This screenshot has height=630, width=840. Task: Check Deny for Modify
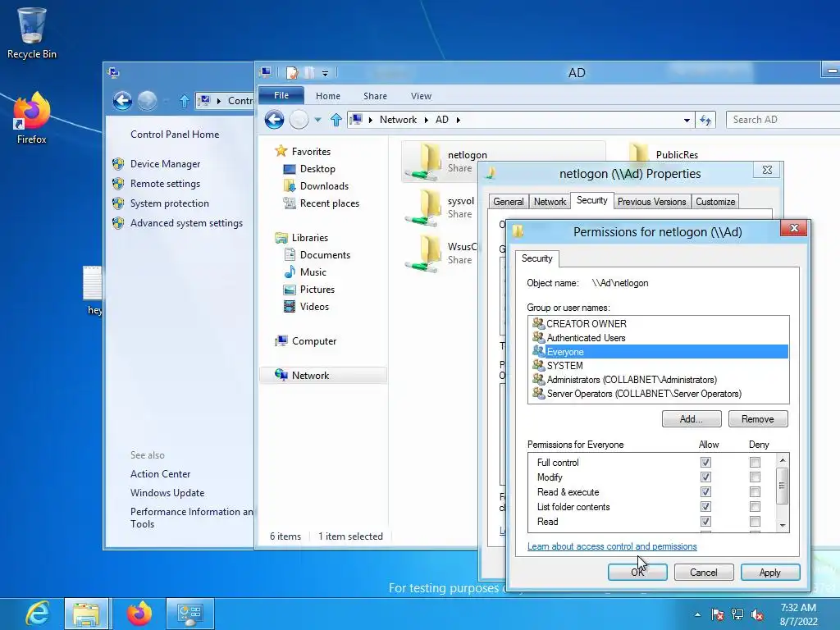(755, 477)
